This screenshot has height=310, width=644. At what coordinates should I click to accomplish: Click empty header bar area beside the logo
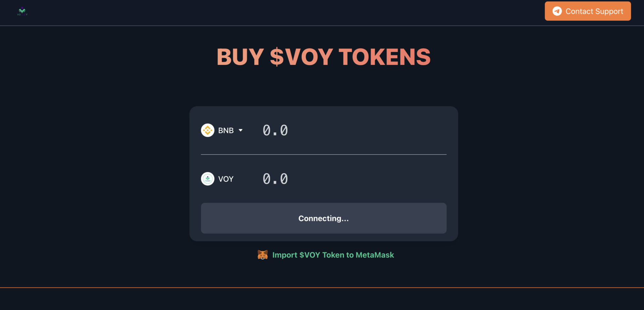268,13
